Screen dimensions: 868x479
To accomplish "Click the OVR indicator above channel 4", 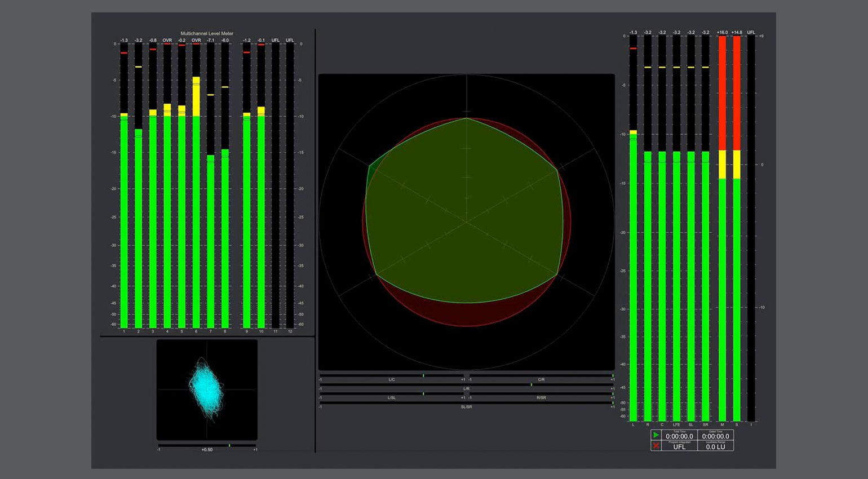I will (x=167, y=40).
